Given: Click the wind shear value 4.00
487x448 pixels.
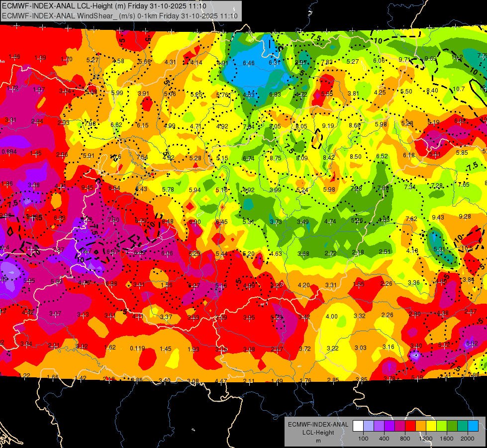Looking at the screenshot, I should 331,317.
